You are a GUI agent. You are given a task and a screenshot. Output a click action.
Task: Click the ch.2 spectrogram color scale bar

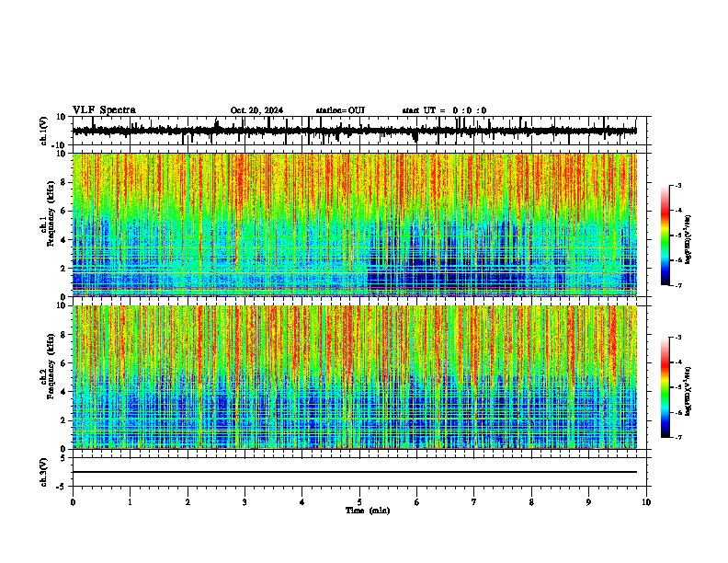665,387
